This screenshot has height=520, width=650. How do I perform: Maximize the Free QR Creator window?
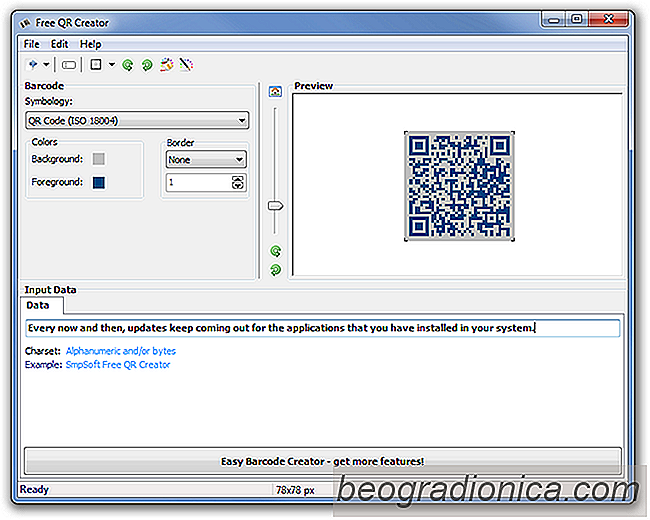click(x=577, y=19)
